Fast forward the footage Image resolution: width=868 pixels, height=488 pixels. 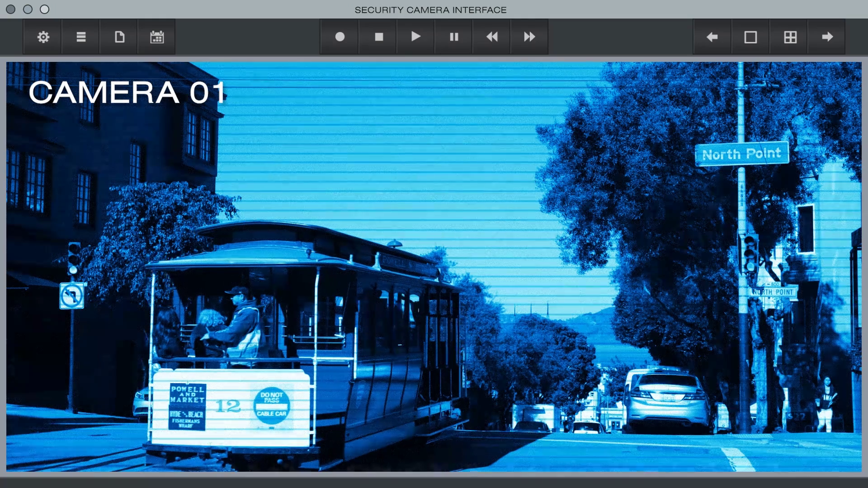click(529, 37)
